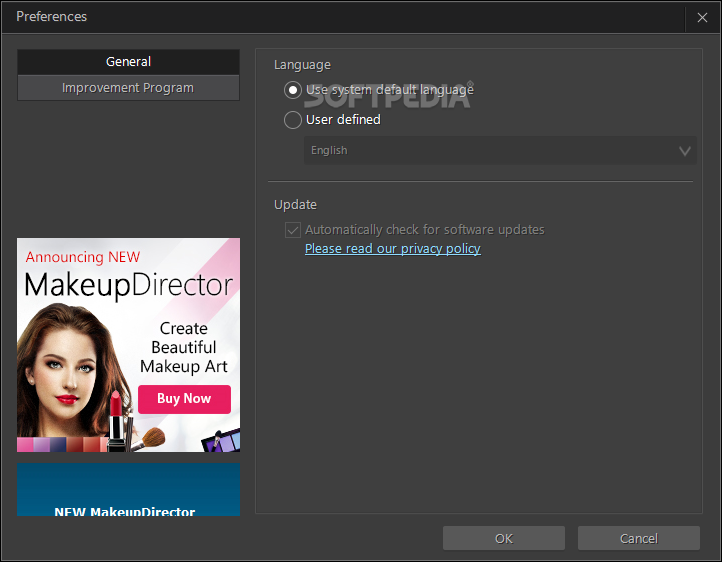Expand the English language dropdown

pos(500,151)
